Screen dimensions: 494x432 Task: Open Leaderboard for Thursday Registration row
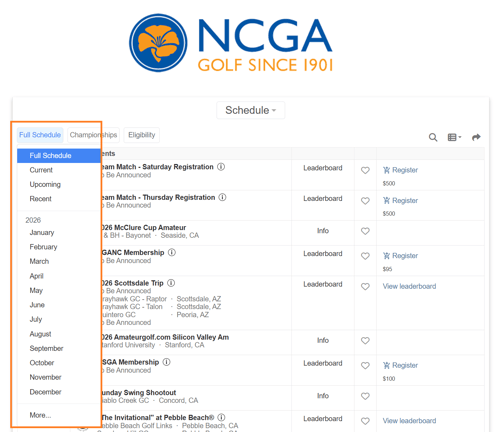[323, 199]
